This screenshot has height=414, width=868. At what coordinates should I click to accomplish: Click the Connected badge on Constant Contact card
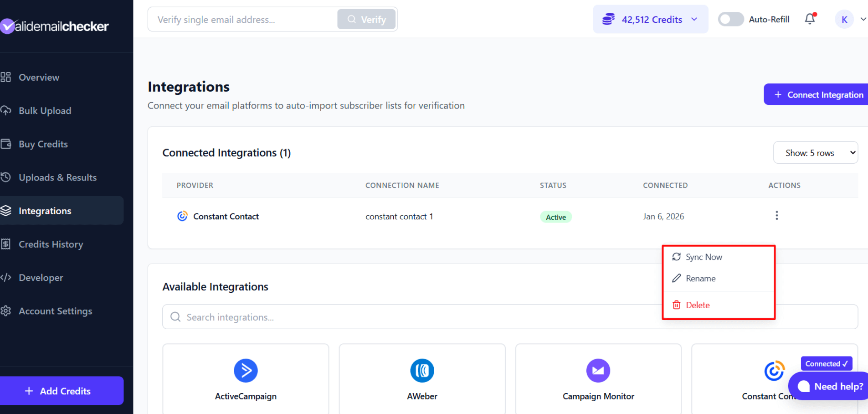(826, 363)
